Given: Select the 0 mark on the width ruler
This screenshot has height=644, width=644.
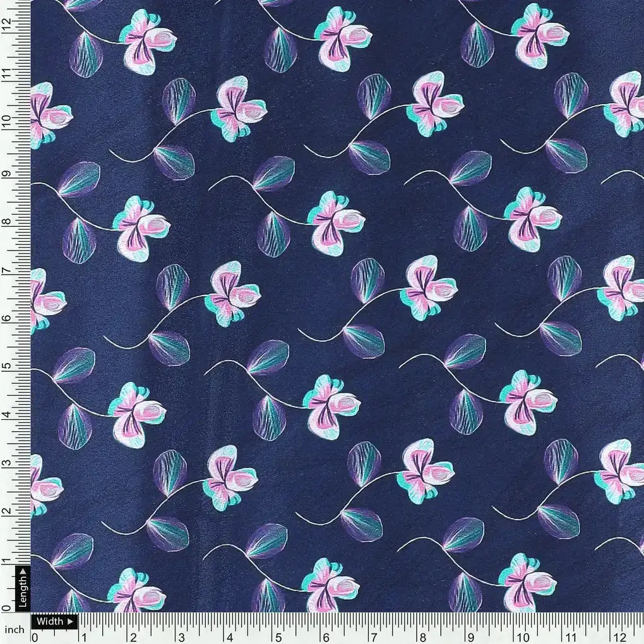Looking at the screenshot, I should pyautogui.click(x=35, y=637).
